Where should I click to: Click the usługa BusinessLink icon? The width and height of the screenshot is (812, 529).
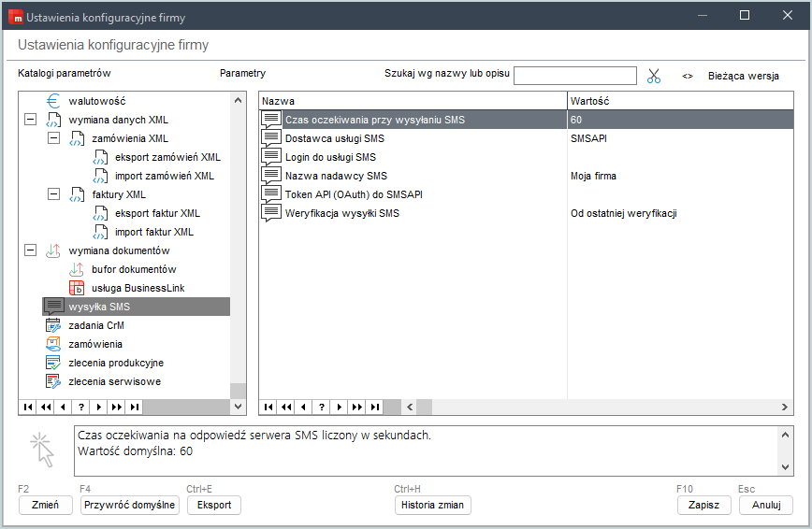point(77,288)
